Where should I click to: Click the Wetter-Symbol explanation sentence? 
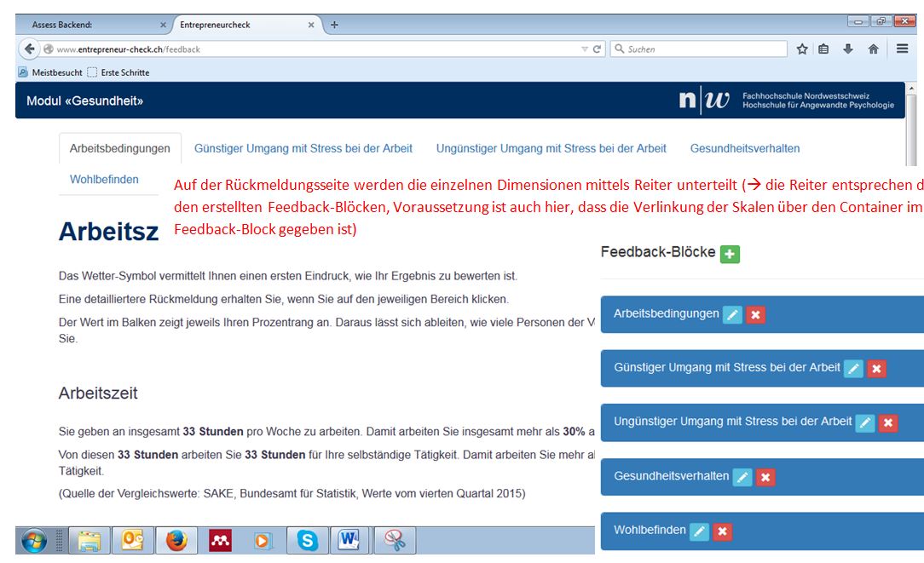coord(287,276)
